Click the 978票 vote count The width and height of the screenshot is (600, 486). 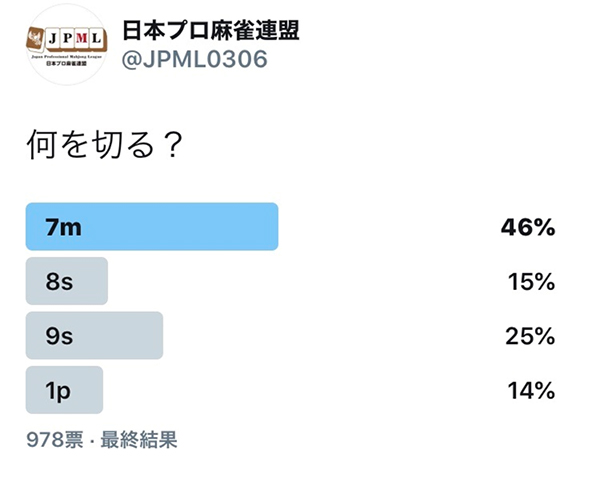(55, 439)
